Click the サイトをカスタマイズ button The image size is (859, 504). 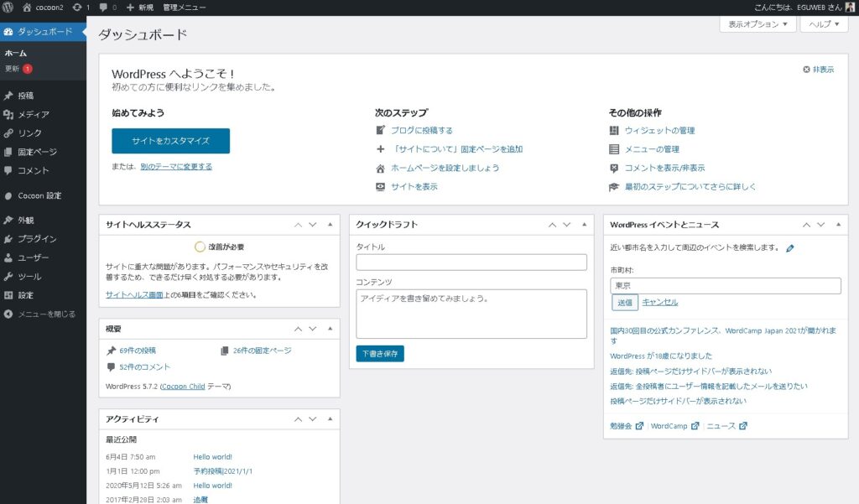[x=170, y=141]
